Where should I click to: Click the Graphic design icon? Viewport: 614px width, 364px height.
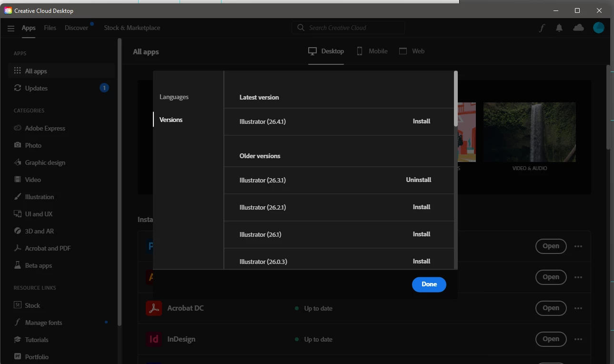(18, 162)
